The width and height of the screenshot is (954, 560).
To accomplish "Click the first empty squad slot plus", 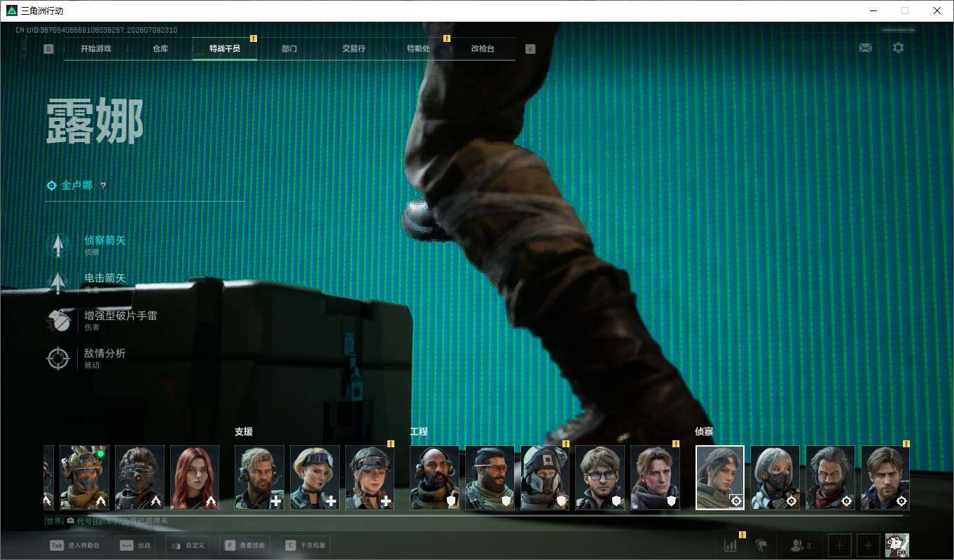I will 840,545.
